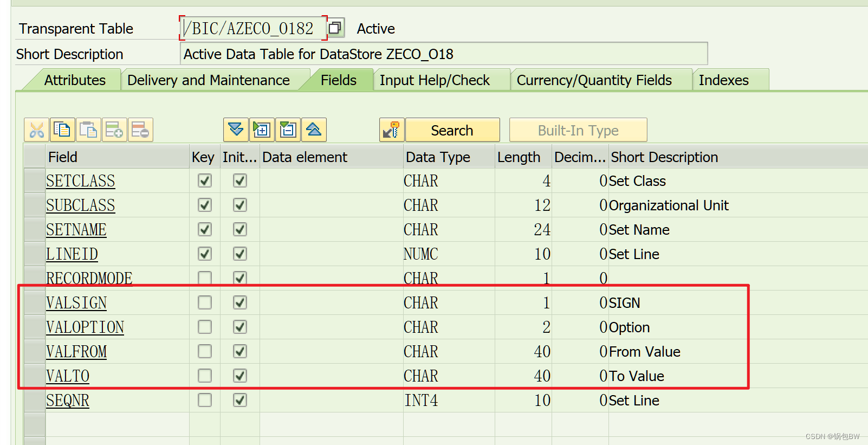Screen dimensions: 868x445
Task: Toggle Initial Values checkbox for SEQNR
Action: [240, 400]
